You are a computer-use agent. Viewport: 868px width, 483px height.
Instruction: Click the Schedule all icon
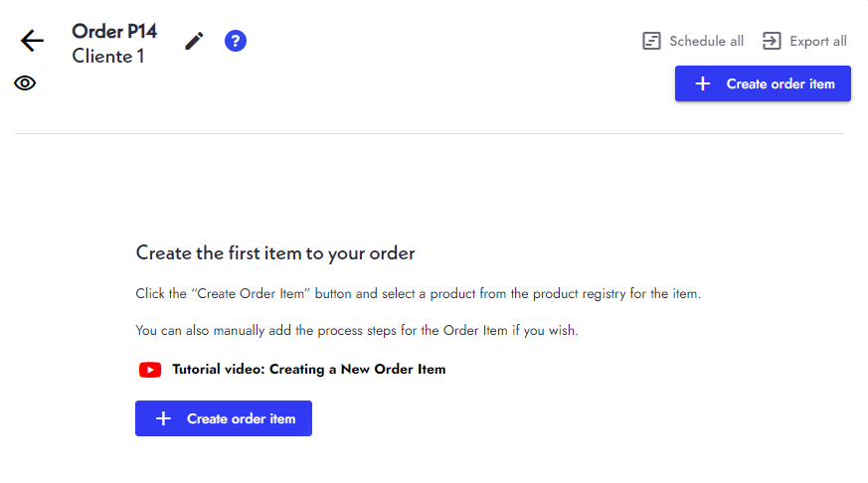pos(652,41)
